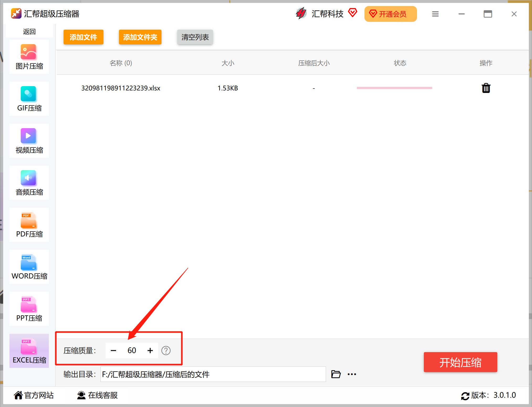Viewport: 532px width, 407px height.
Task: Click 开始压缩 to start compression
Action: click(x=460, y=362)
